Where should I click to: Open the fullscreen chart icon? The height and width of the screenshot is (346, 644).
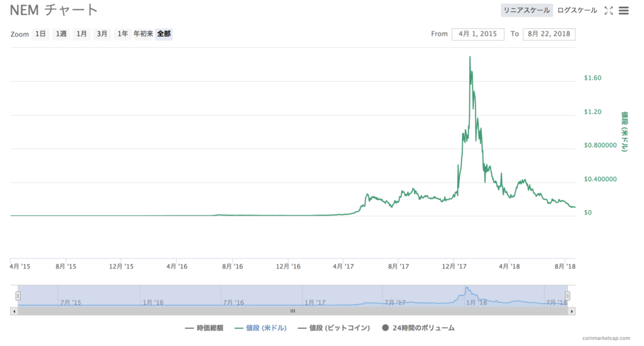click(x=609, y=11)
